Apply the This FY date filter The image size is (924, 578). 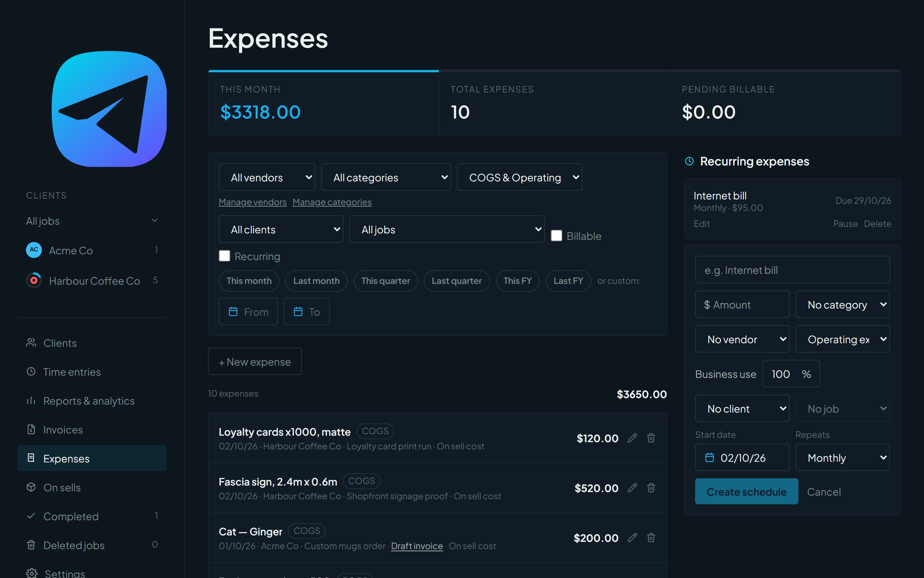tap(518, 281)
